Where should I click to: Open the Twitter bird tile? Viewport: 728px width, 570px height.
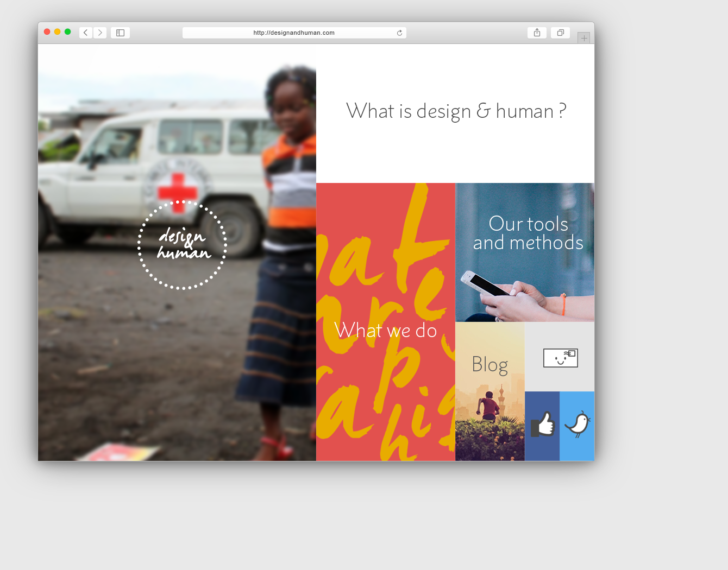click(577, 426)
